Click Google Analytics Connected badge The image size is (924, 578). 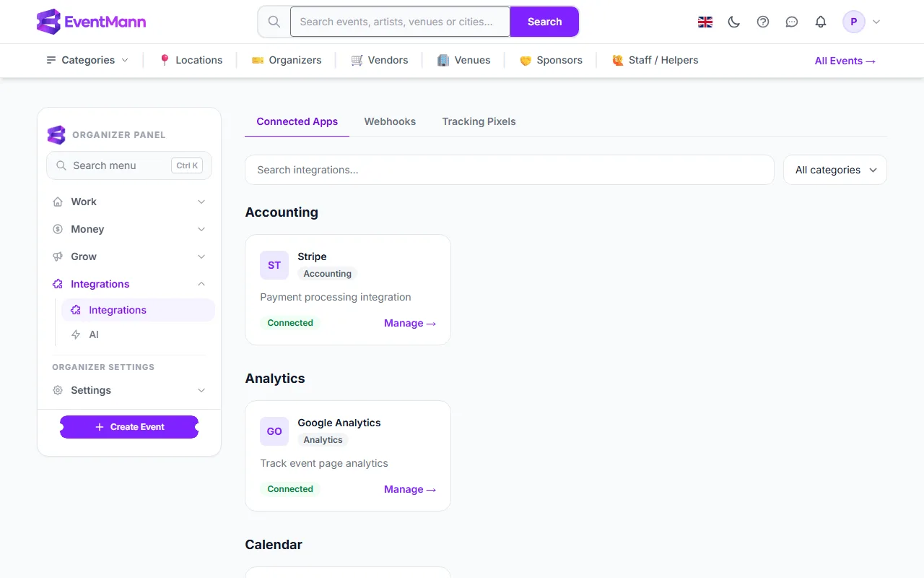click(x=290, y=489)
